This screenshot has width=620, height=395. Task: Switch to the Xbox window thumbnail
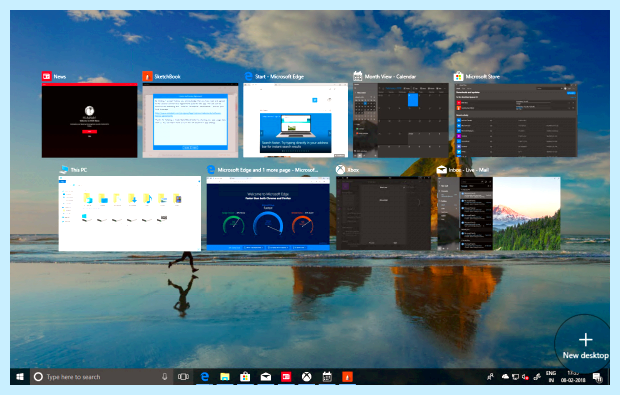tap(383, 214)
